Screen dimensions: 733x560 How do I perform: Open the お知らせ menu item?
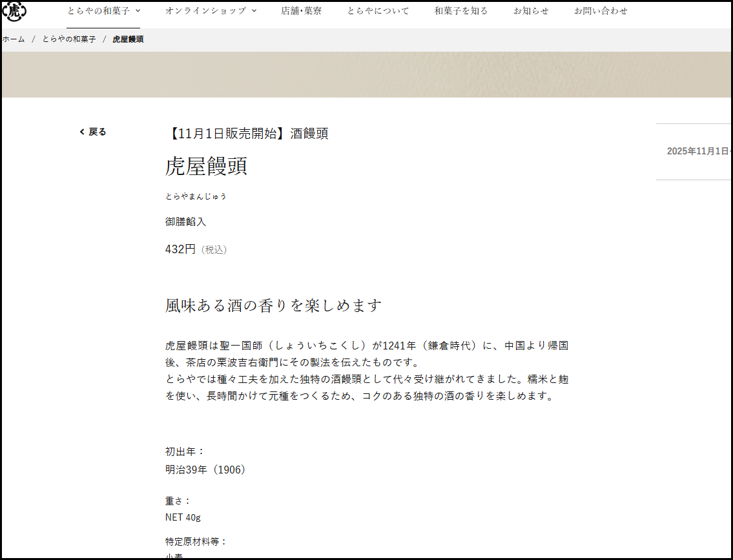click(x=531, y=11)
